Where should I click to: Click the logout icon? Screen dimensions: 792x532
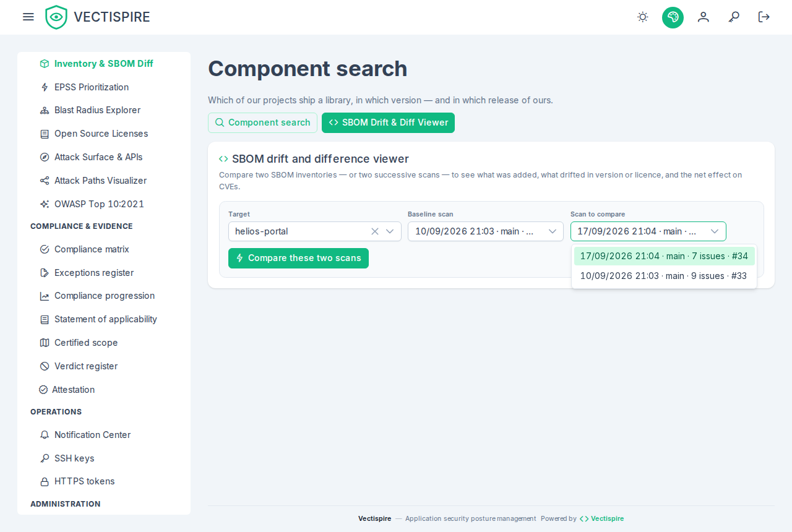[764, 17]
